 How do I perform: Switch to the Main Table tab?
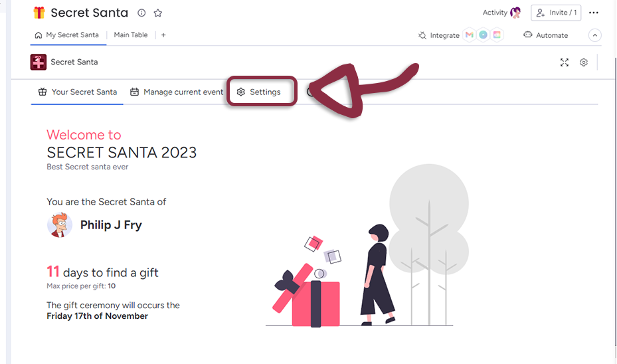[x=131, y=35]
